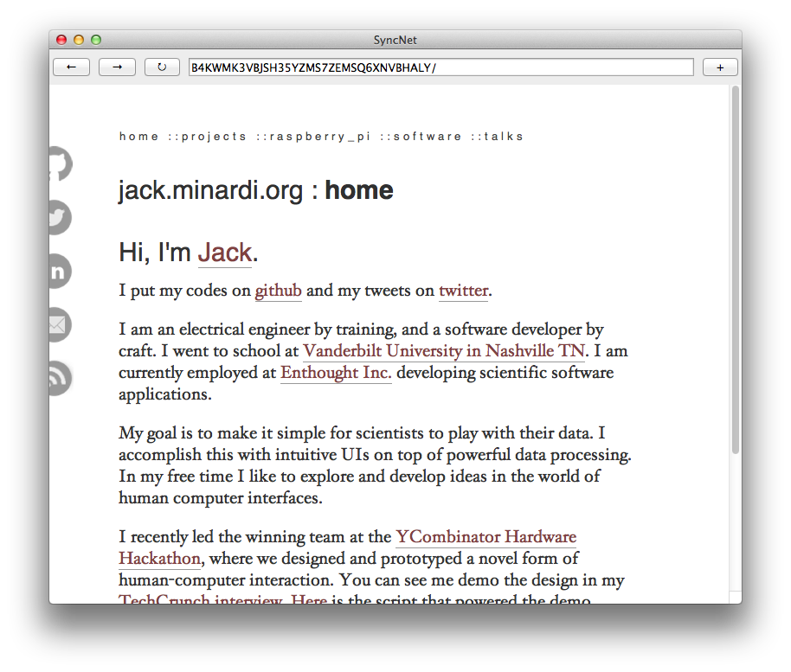Open the GitHub sidebar icon

61,163
